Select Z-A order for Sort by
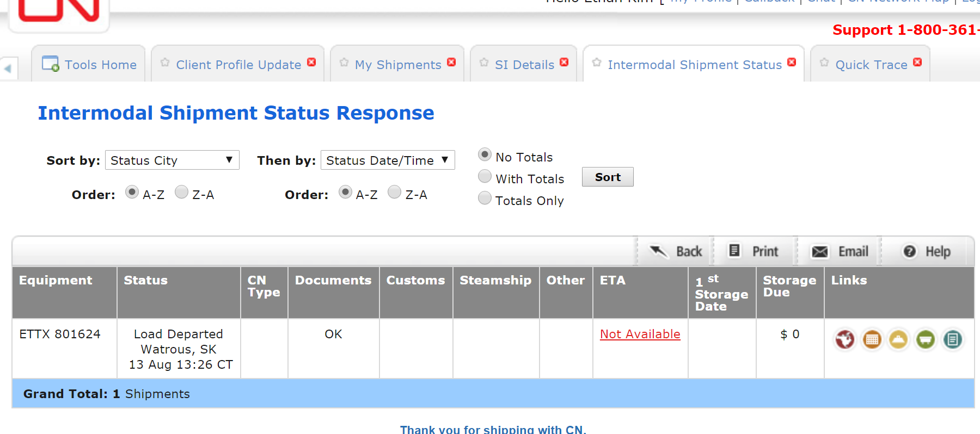Viewport: 980px width, 434px height. (x=181, y=192)
